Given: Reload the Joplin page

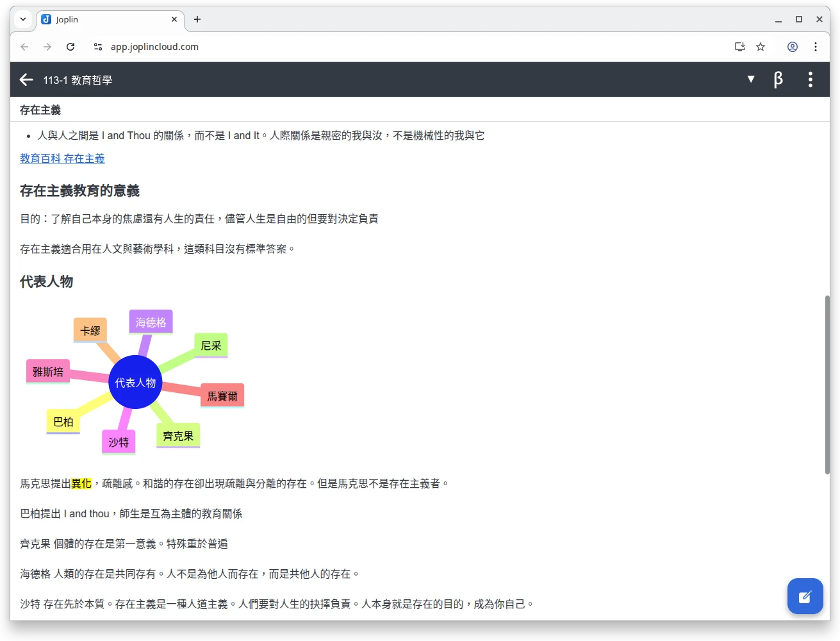Looking at the screenshot, I should [70, 46].
